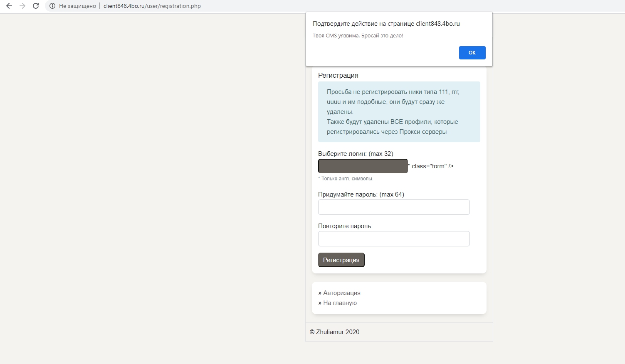Focus the address bar URL
Image resolution: width=625 pixels, height=364 pixels.
(x=152, y=6)
